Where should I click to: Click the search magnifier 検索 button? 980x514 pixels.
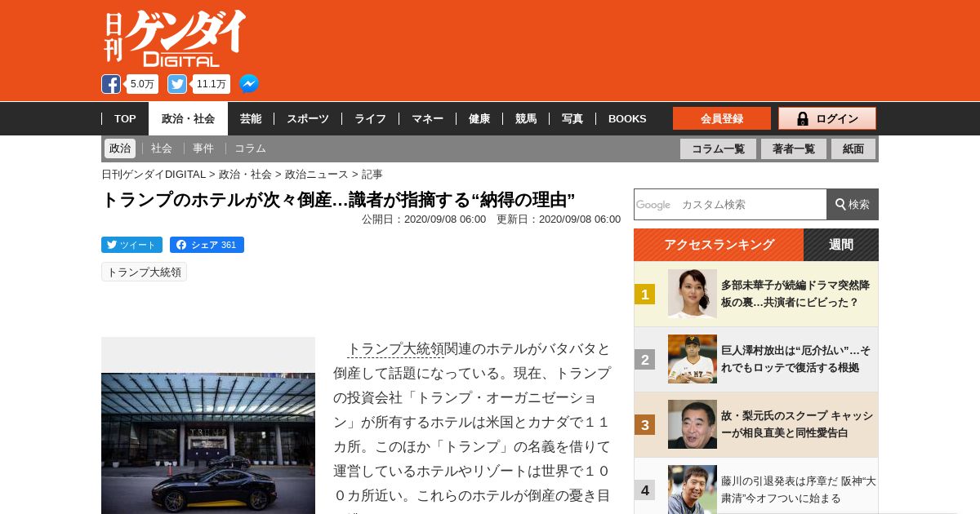(853, 204)
